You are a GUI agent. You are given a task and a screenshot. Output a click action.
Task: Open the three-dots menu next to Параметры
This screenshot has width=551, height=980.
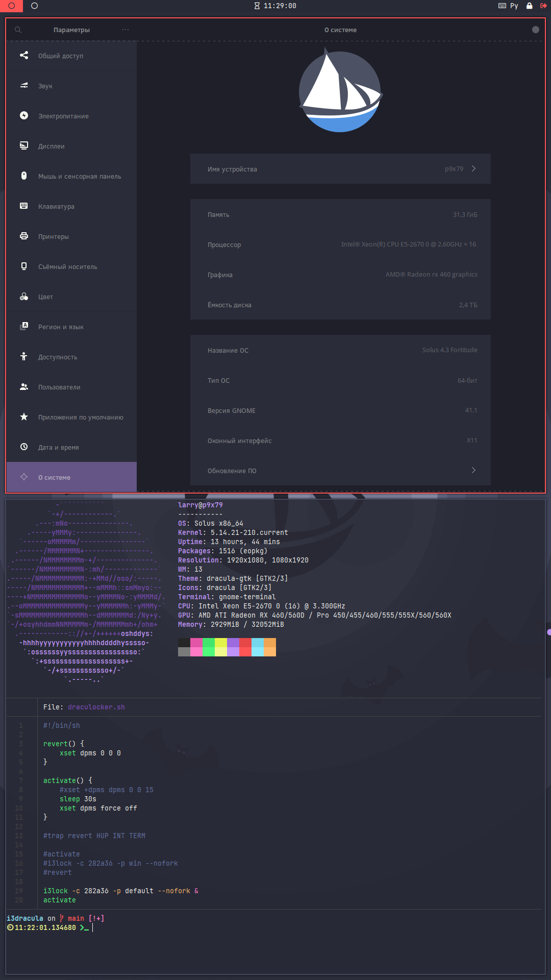pyautogui.click(x=126, y=30)
